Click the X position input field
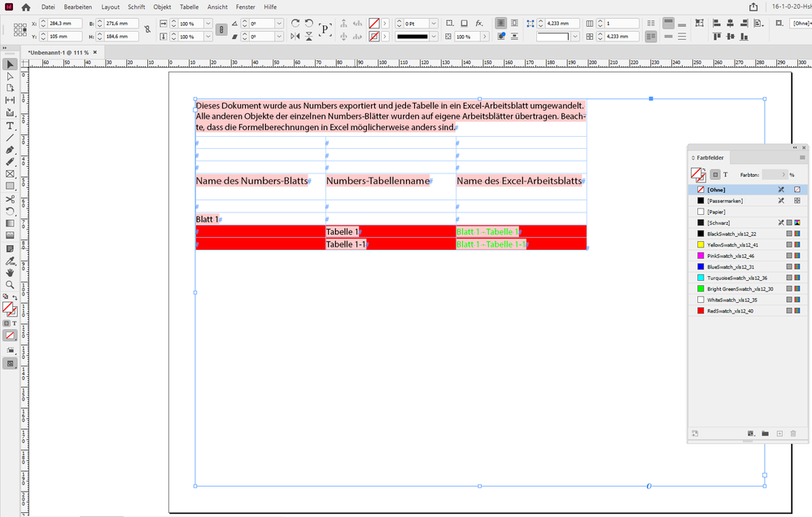This screenshot has height=517, width=812. tap(65, 24)
